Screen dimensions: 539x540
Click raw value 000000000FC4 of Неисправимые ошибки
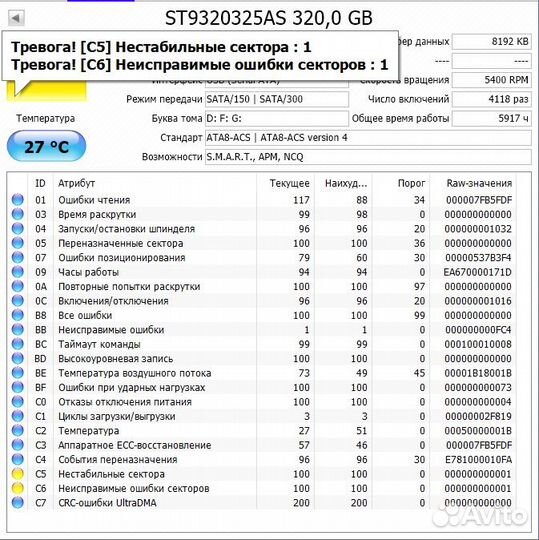(478, 330)
